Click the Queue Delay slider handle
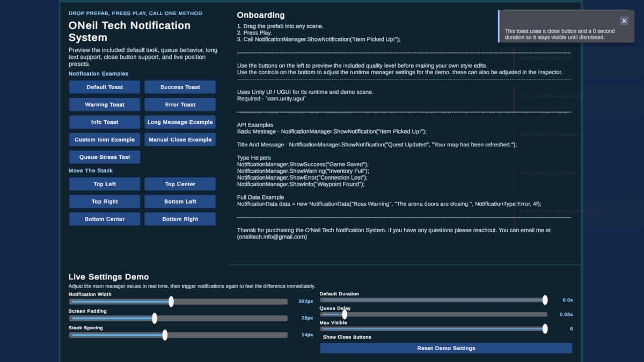Viewport: 644px width, 362px height. (x=345, y=314)
